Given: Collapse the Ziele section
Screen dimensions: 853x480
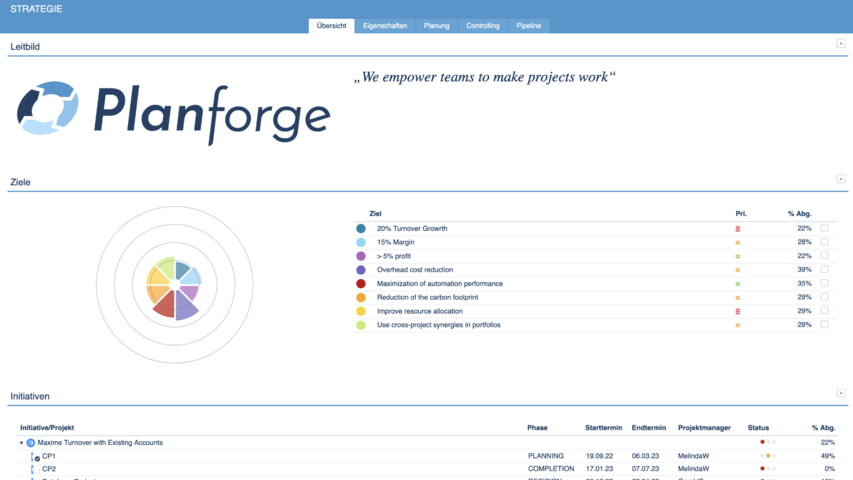Looking at the screenshot, I should coord(841,179).
